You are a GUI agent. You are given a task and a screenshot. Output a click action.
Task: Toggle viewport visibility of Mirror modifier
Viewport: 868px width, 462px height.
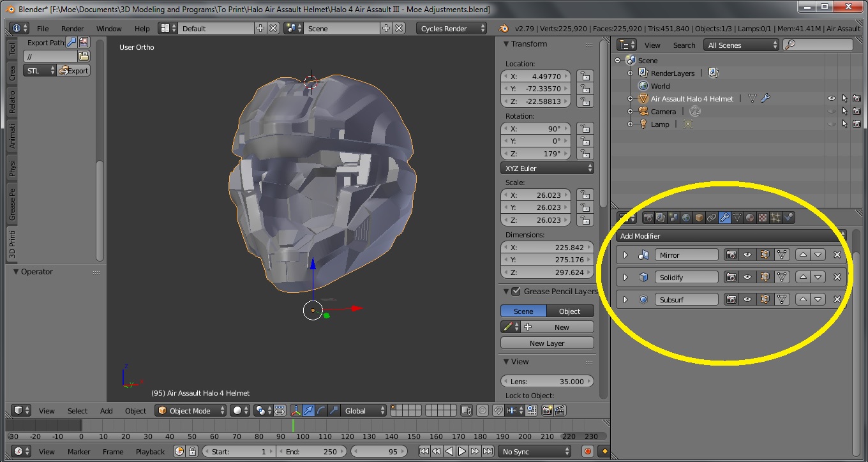point(747,255)
